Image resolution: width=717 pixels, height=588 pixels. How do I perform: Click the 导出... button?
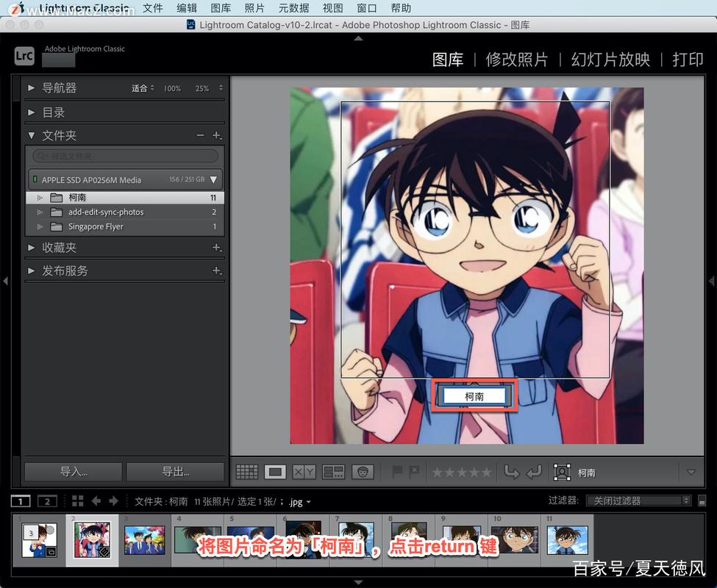point(175,472)
